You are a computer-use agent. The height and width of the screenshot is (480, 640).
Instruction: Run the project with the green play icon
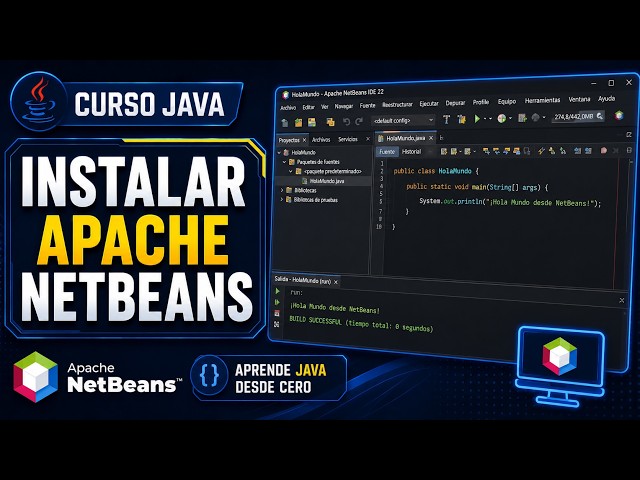click(x=477, y=119)
